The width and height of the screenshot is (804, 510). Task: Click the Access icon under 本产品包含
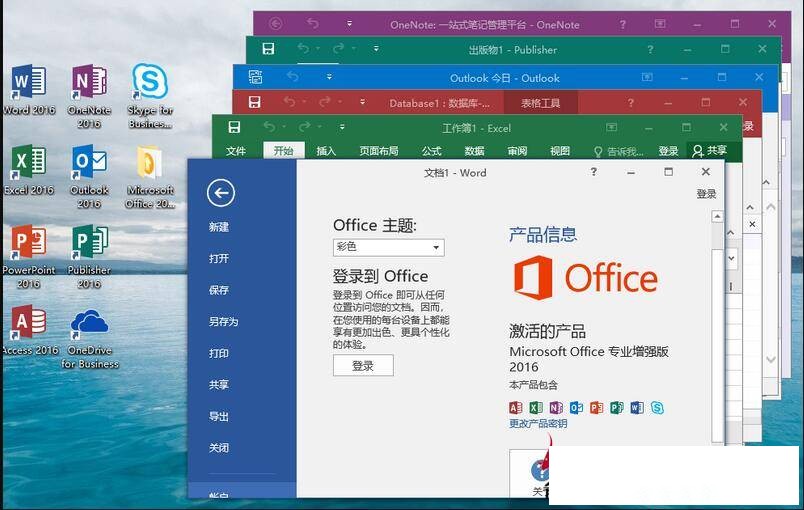[515, 407]
